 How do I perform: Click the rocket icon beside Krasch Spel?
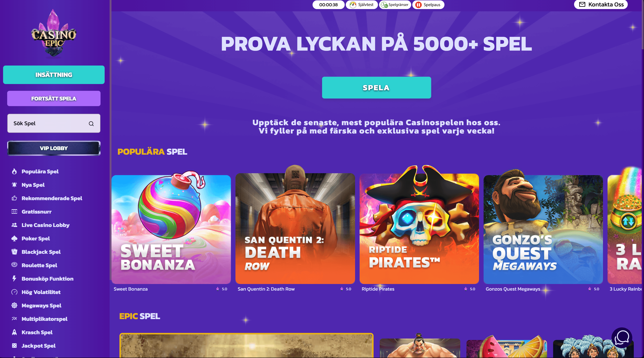14,332
